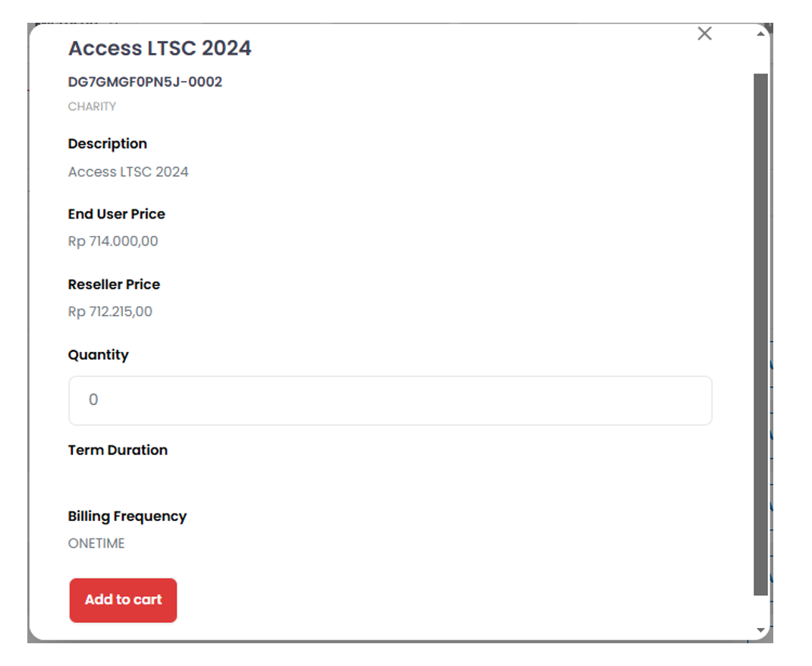The image size is (812, 666).
Task: Click the Access LTSC 2024 title heading
Action: point(159,49)
